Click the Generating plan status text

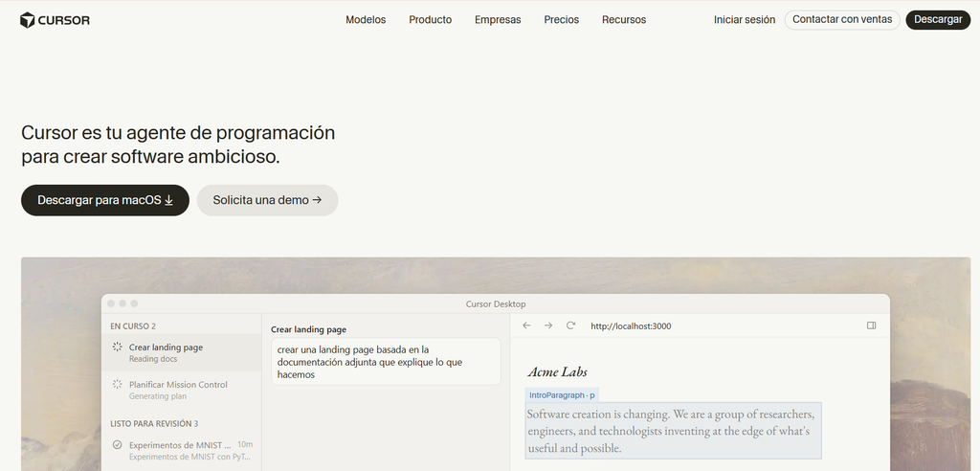coord(158,396)
